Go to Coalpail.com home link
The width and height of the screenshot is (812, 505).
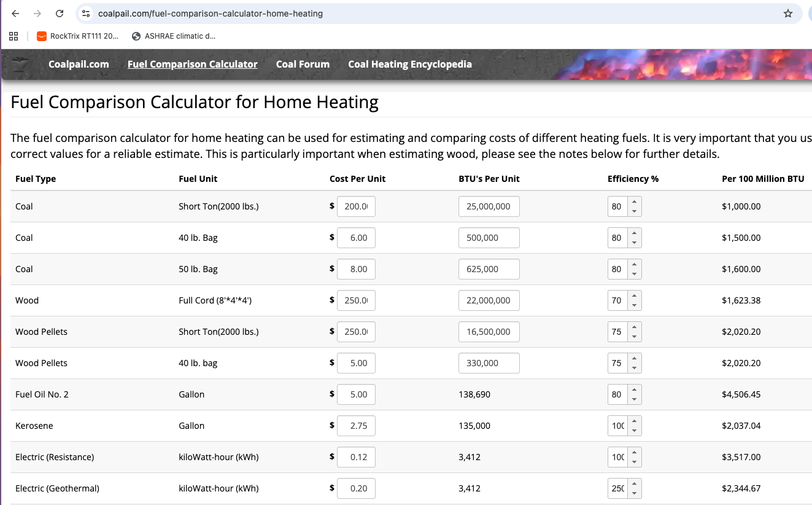pos(79,64)
